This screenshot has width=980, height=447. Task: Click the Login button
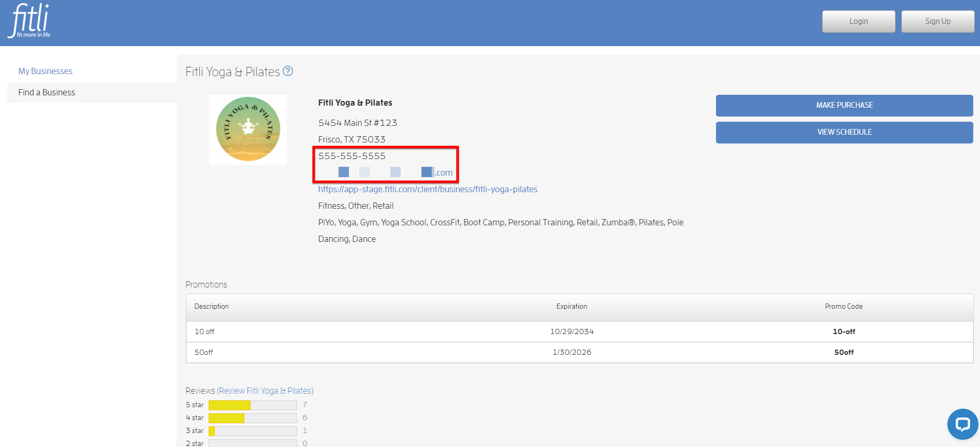(858, 21)
